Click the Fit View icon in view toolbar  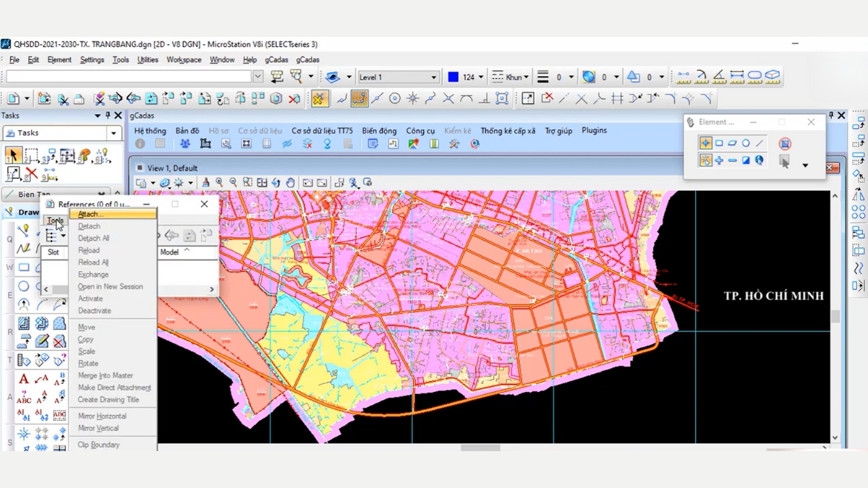pyautogui.click(x=262, y=183)
